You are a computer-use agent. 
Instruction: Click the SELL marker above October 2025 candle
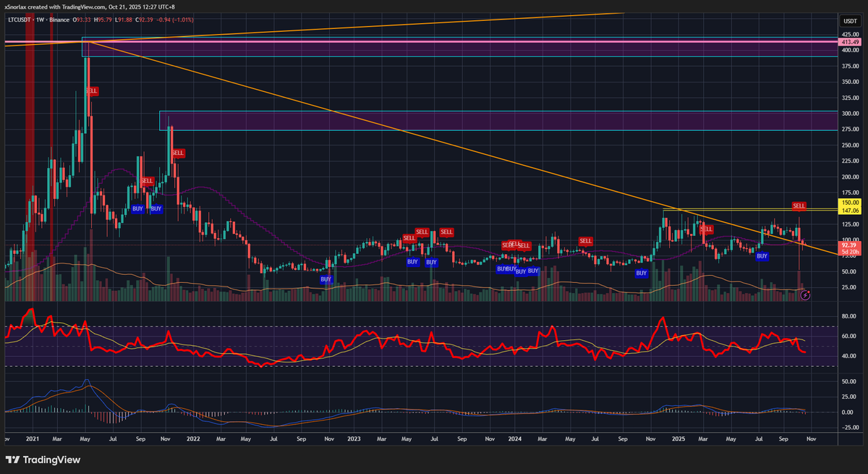click(x=799, y=206)
